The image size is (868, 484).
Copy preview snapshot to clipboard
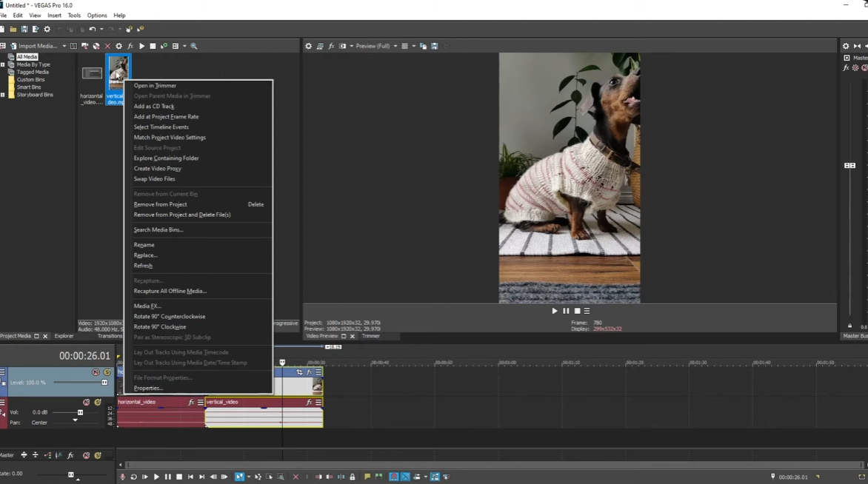423,46
